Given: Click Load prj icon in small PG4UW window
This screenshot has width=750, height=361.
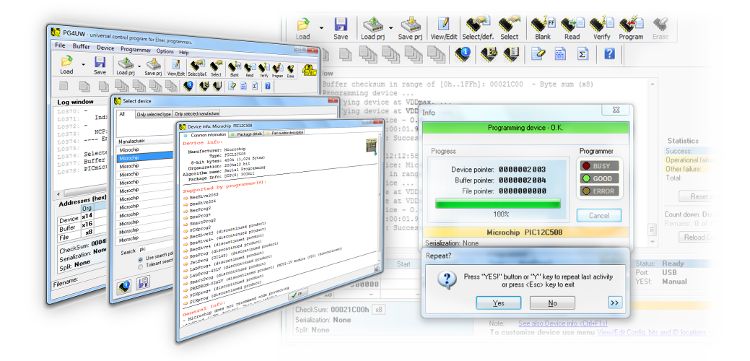Looking at the screenshot, I should 125,67.
